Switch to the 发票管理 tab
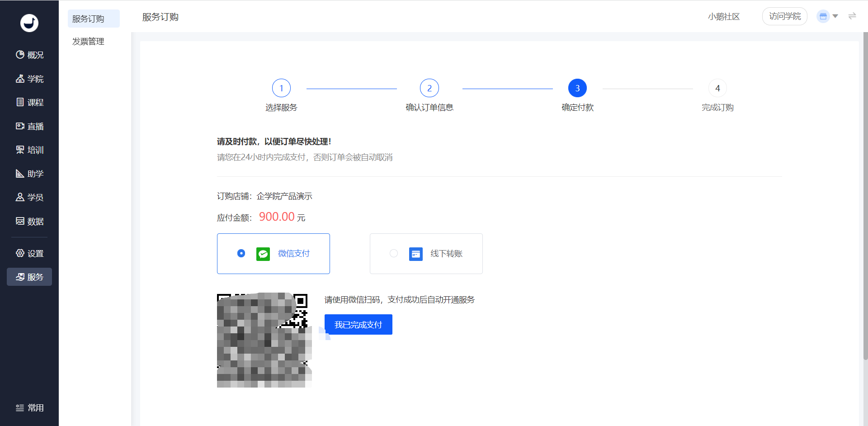The width and height of the screenshot is (868, 426). coord(88,41)
